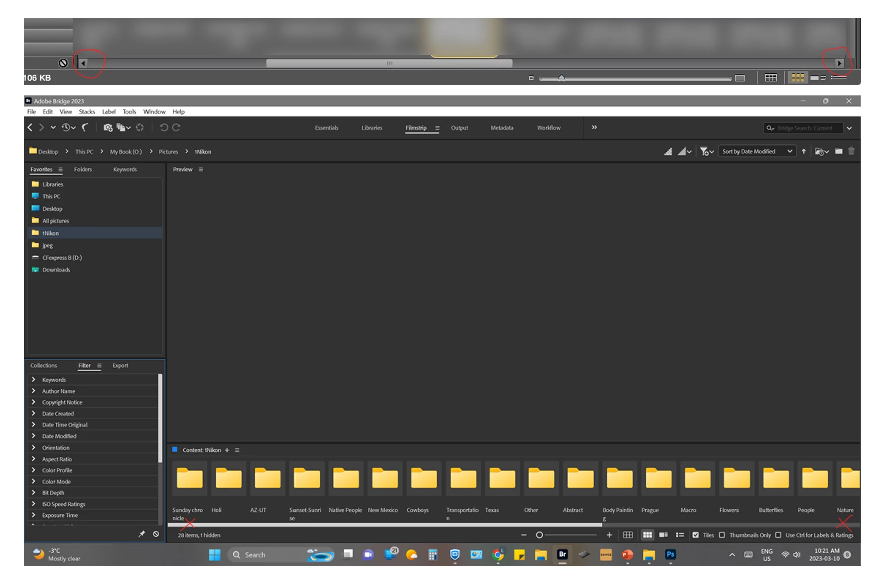885x588 pixels.
Task: Open the Tools menu
Action: click(x=129, y=112)
